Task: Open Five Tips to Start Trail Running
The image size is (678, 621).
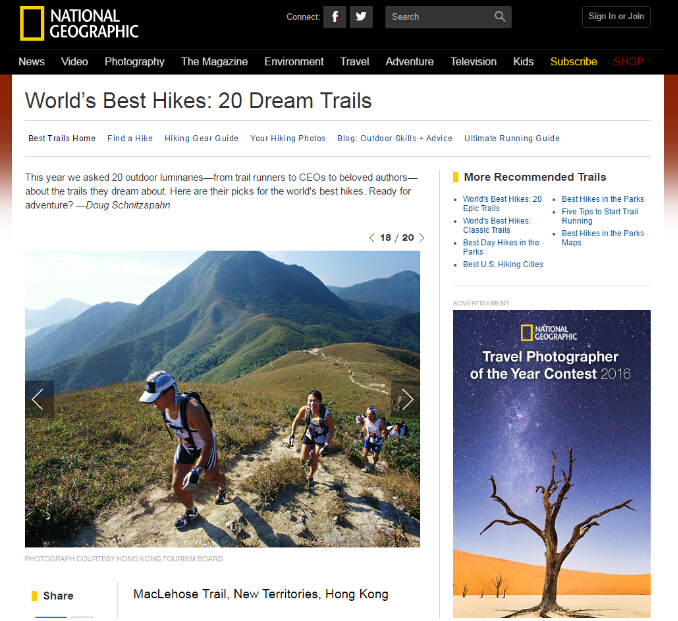Action: (x=600, y=216)
